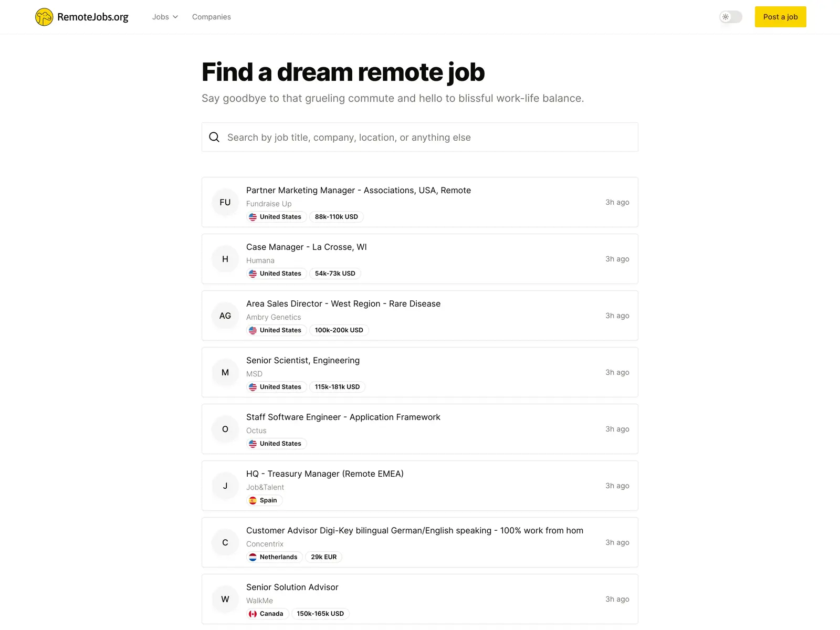This screenshot has height=630, width=840.
Task: Click the M avatar for MSD
Action: pyautogui.click(x=225, y=372)
